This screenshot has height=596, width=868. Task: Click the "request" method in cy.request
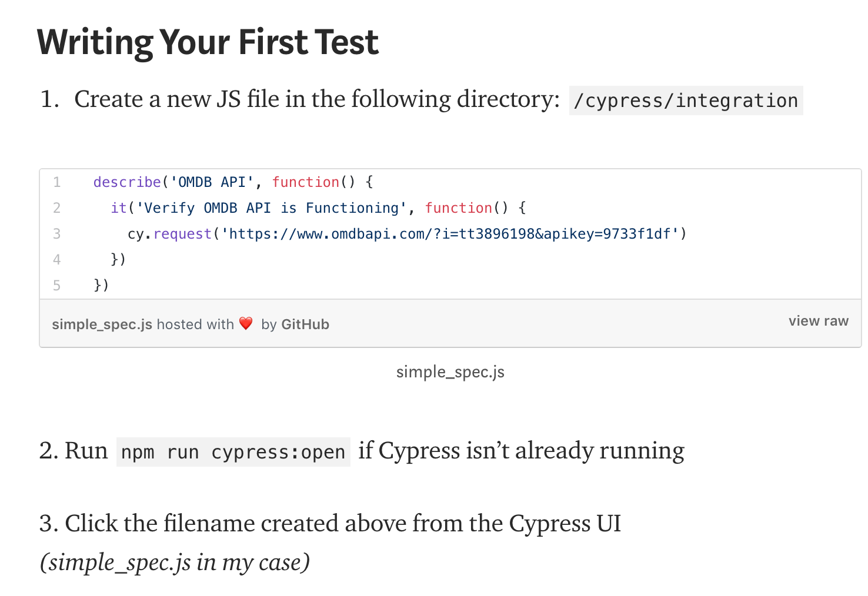[x=182, y=234]
